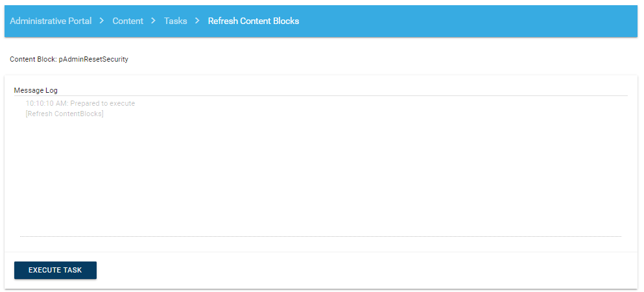The height and width of the screenshot is (292, 644).
Task: Navigate to the Tasks breadcrumb
Action: tap(175, 21)
